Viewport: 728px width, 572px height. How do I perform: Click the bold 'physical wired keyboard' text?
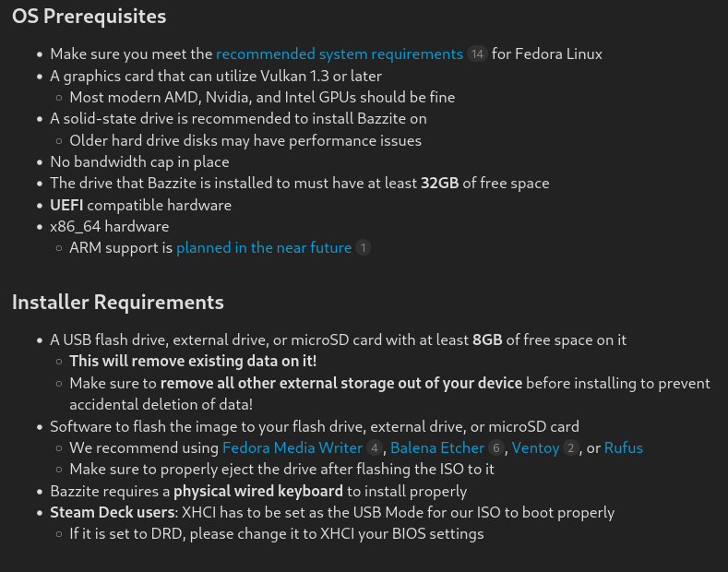pyautogui.click(x=258, y=491)
